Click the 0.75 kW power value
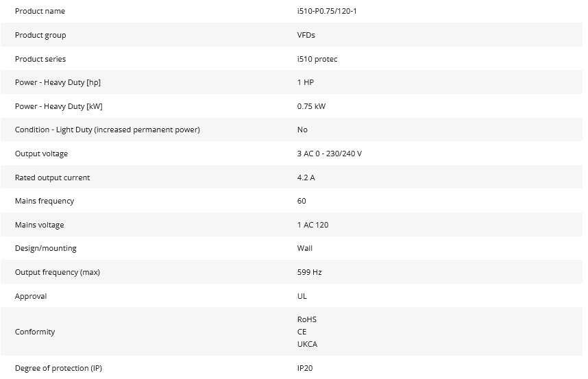The width and height of the screenshot is (588, 379). (x=312, y=106)
